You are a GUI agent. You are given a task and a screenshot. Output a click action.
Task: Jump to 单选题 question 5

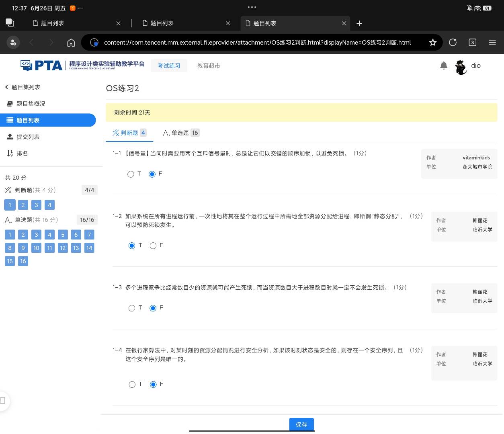point(63,235)
